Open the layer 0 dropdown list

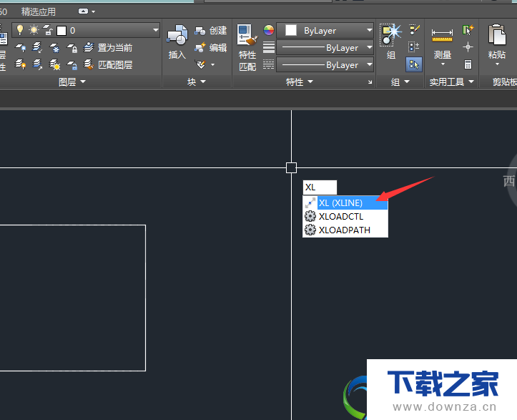[155, 30]
